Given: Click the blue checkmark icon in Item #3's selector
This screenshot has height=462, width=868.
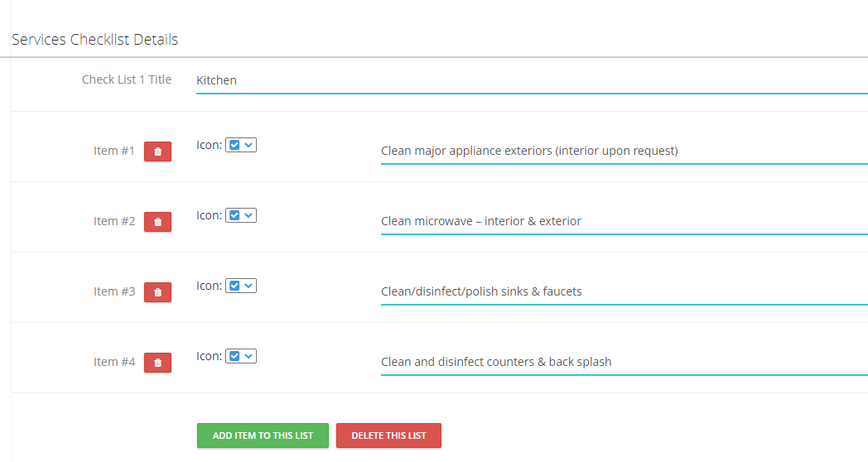Looking at the screenshot, I should coord(234,286).
